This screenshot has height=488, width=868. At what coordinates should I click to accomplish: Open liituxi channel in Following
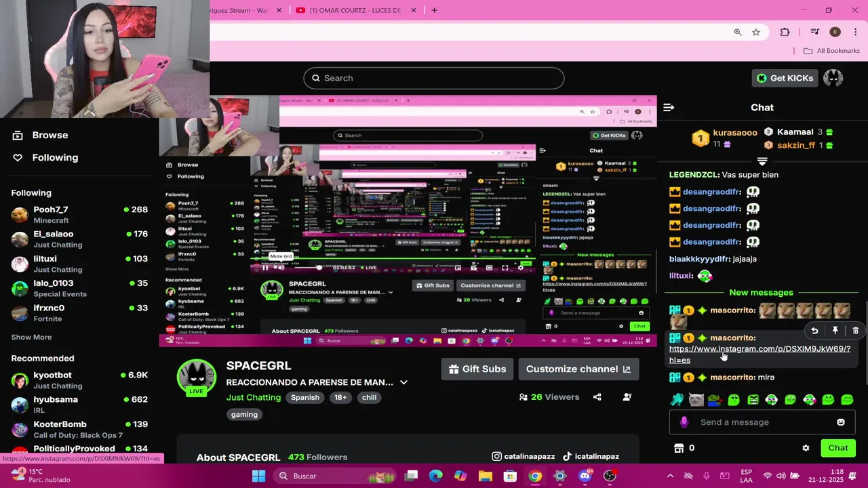pos(80,264)
